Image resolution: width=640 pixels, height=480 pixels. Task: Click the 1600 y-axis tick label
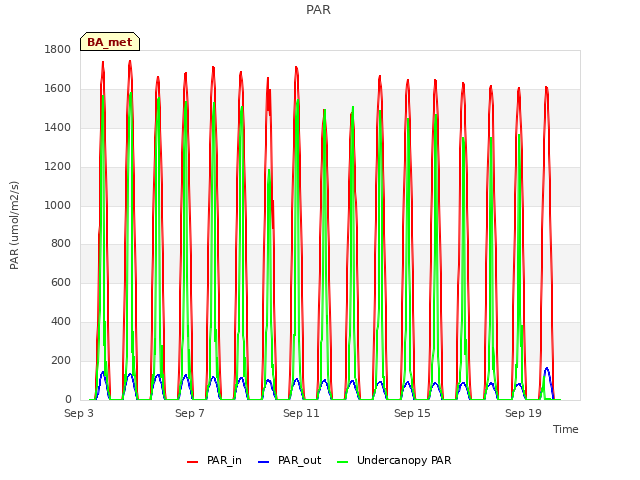pyautogui.click(x=58, y=88)
